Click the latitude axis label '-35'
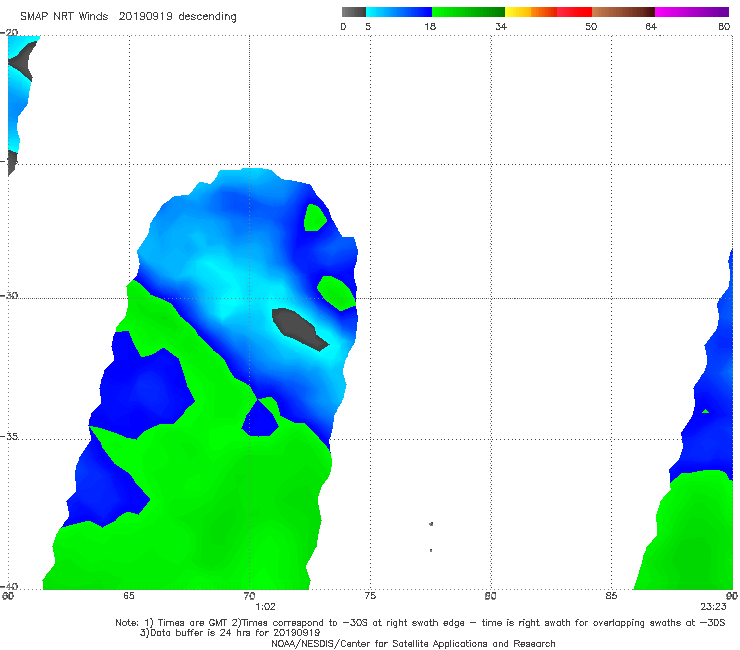The image size is (740, 650). [x=9, y=437]
